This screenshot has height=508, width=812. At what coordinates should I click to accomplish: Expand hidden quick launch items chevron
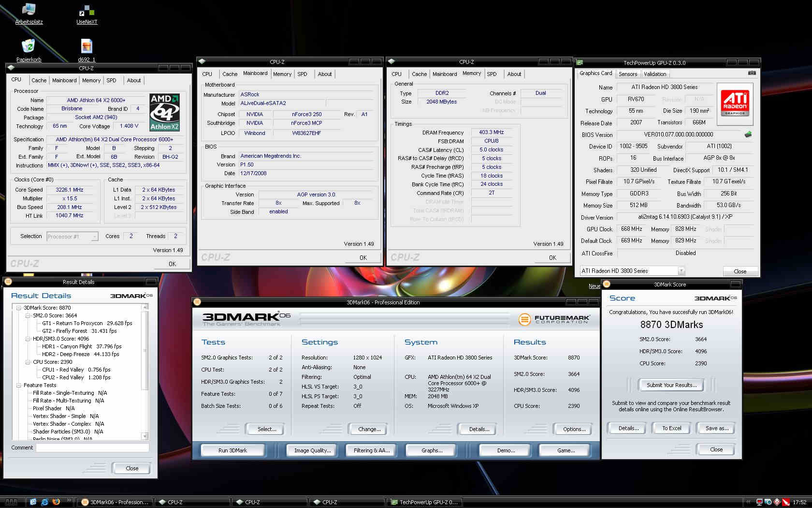coord(69,501)
